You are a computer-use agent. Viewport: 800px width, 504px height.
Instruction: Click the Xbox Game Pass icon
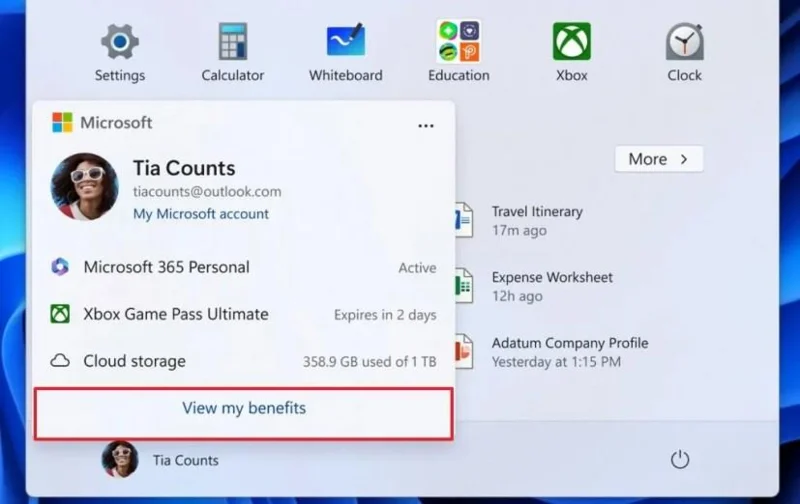click(60, 314)
